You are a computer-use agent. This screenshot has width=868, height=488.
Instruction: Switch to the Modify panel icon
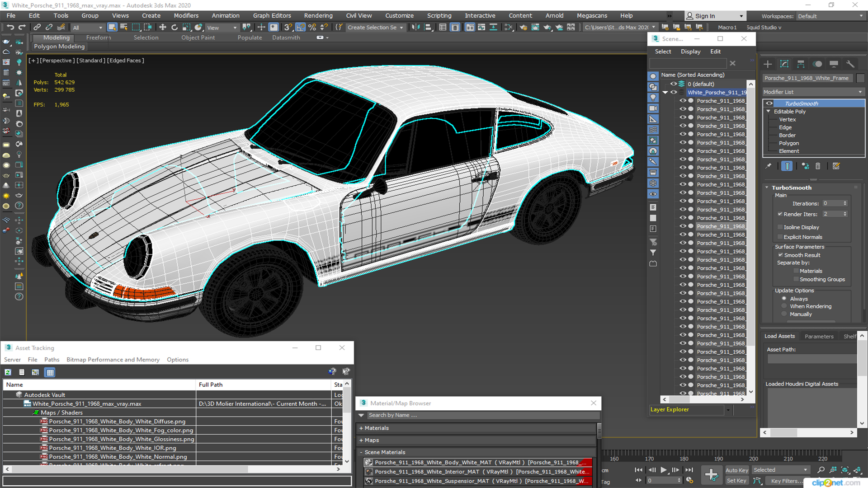(784, 64)
